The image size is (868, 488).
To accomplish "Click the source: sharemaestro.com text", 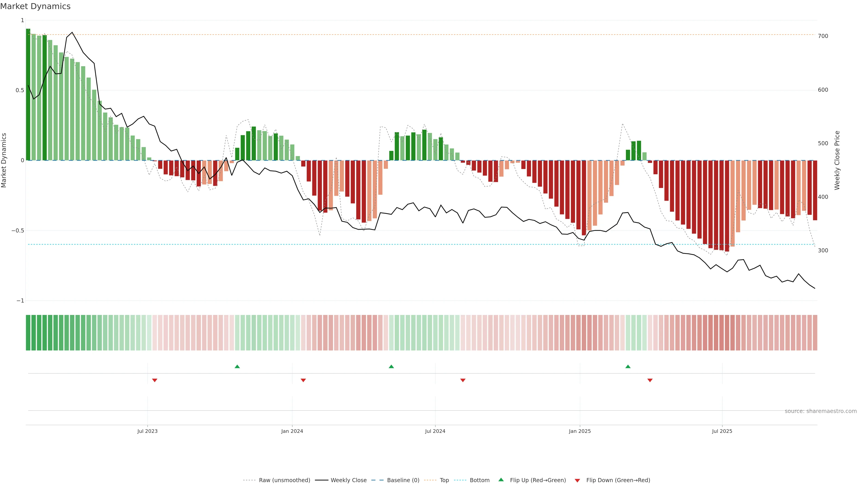I will coord(821,411).
